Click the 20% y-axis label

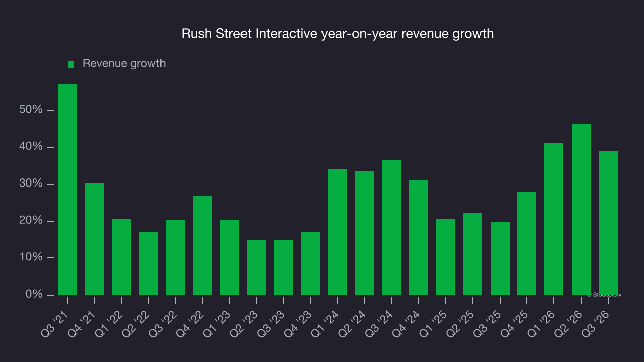click(x=31, y=221)
